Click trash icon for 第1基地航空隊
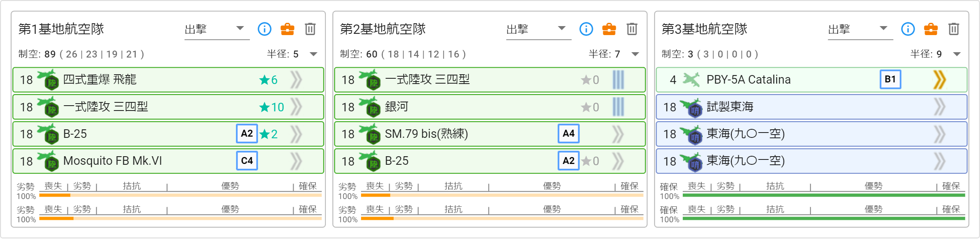The height and width of the screenshot is (239, 980). coord(310,29)
